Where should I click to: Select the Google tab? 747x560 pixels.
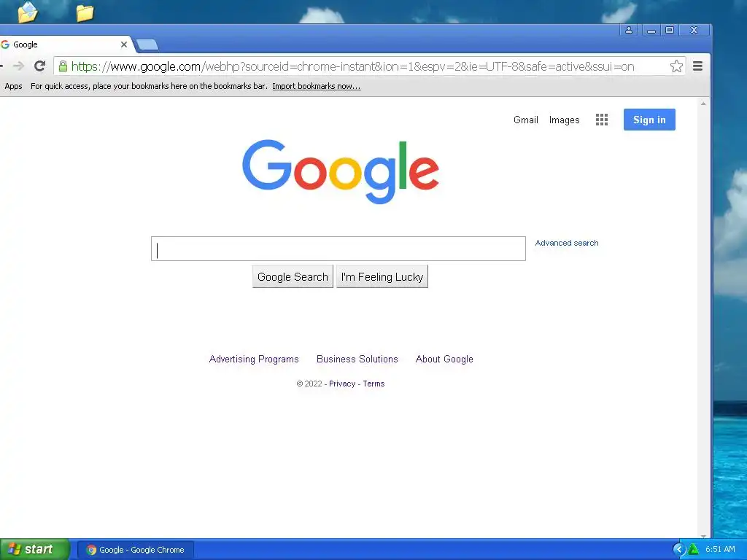pyautogui.click(x=64, y=44)
